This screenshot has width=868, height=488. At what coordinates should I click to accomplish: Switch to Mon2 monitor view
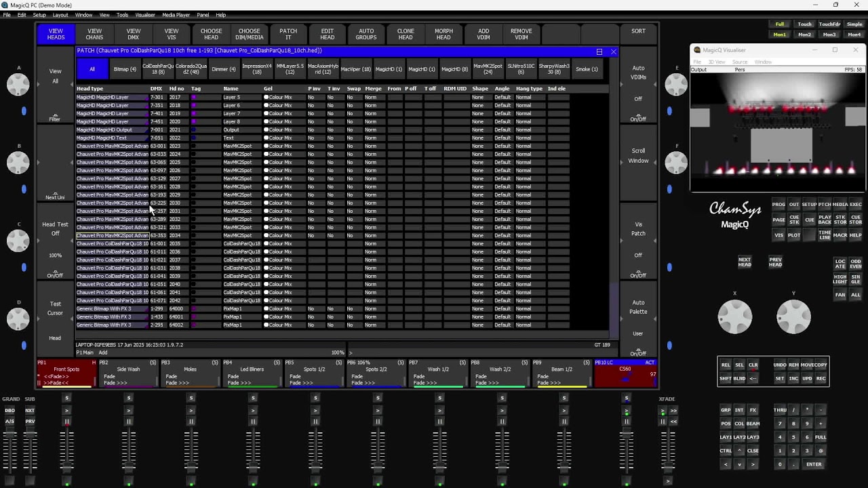click(805, 35)
